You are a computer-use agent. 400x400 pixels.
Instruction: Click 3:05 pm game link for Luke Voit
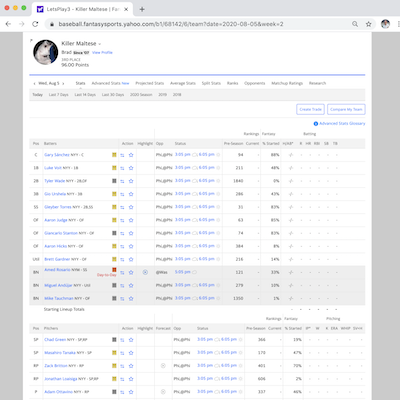click(183, 168)
